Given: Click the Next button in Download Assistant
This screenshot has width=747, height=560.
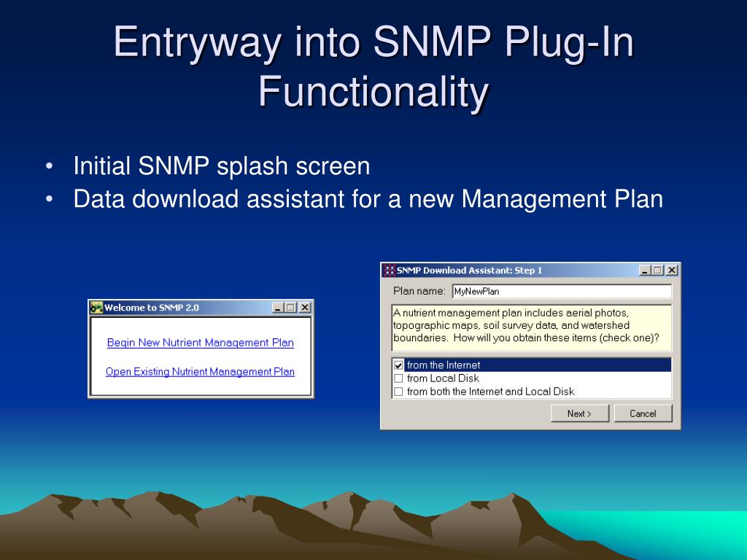Looking at the screenshot, I should tap(580, 413).
